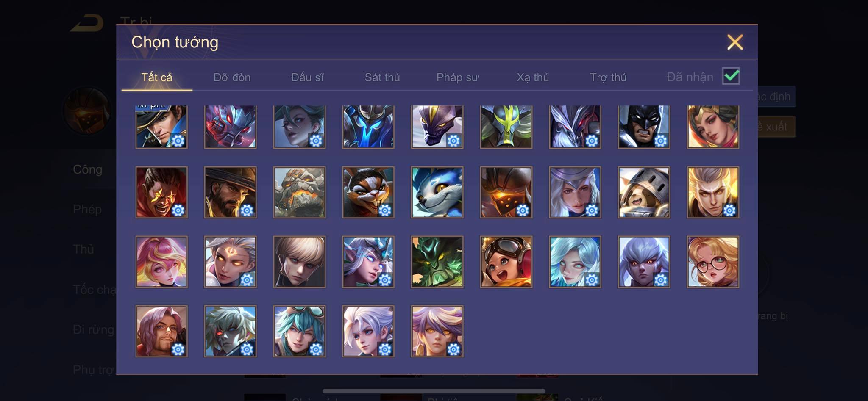Open the Xạ thủ tab

533,77
